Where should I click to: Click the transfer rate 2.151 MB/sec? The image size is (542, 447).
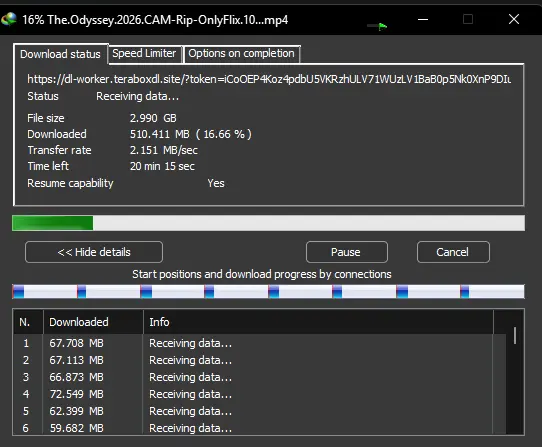click(164, 150)
